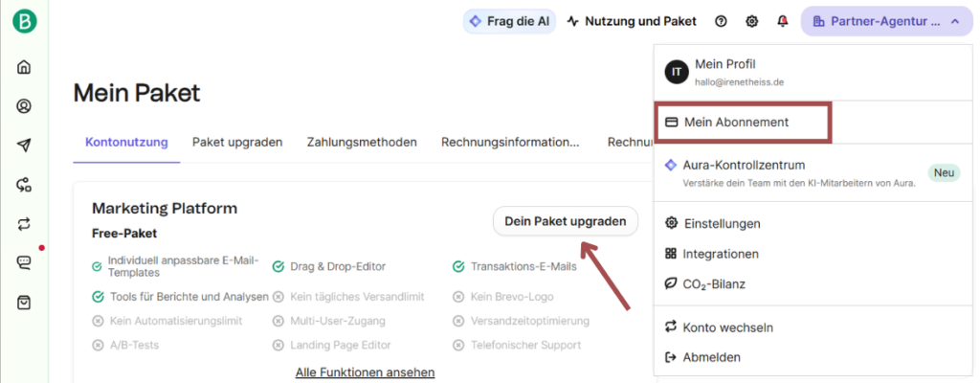Open the Home icon in the sidebar
The image size is (980, 383).
click(x=24, y=67)
